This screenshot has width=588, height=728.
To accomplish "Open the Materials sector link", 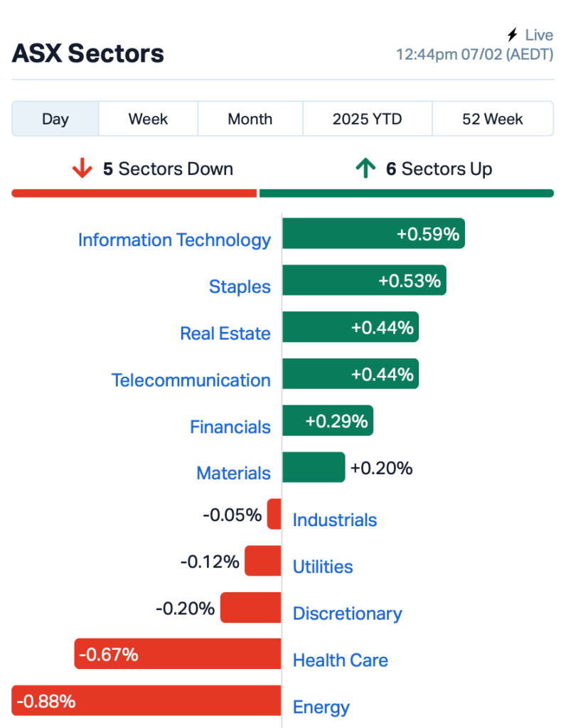I will (234, 473).
